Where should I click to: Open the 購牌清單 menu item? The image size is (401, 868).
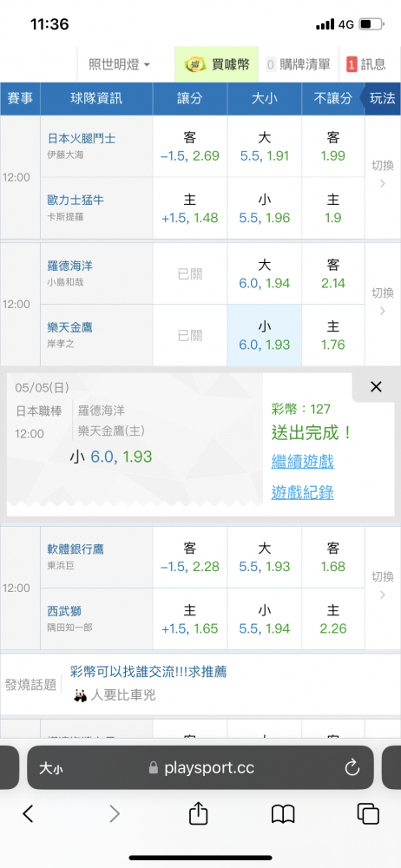point(298,64)
